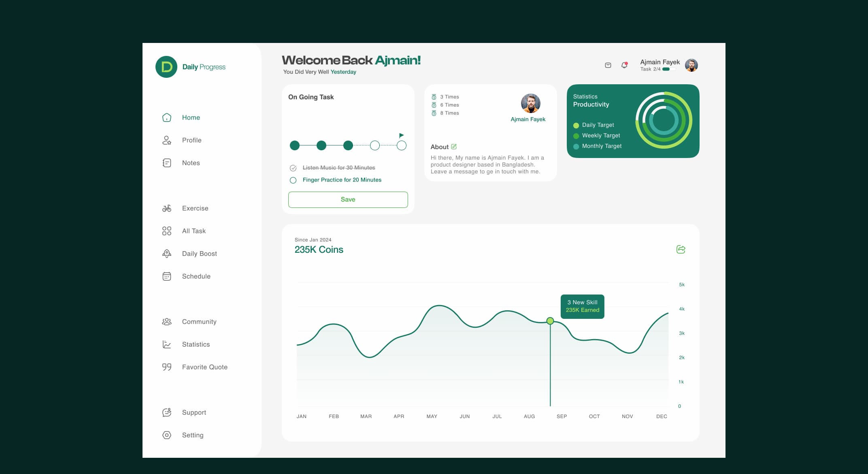This screenshot has height=474, width=868.
Task: Open the Statistics page from the sidebar
Action: 196,344
